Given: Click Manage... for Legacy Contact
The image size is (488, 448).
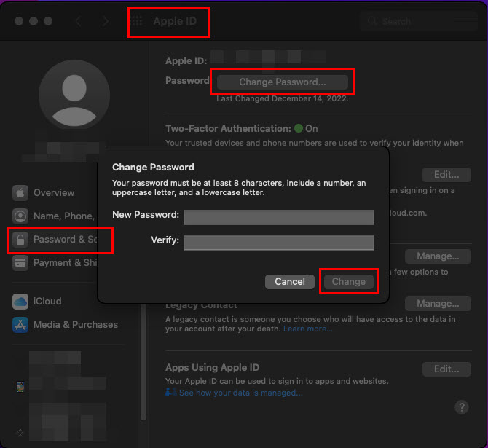Looking at the screenshot, I should (x=438, y=304).
